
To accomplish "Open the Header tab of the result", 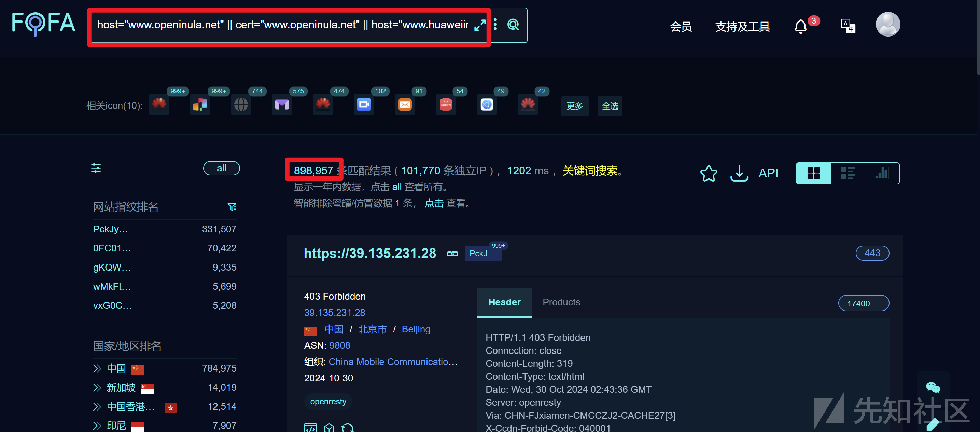I will [504, 302].
